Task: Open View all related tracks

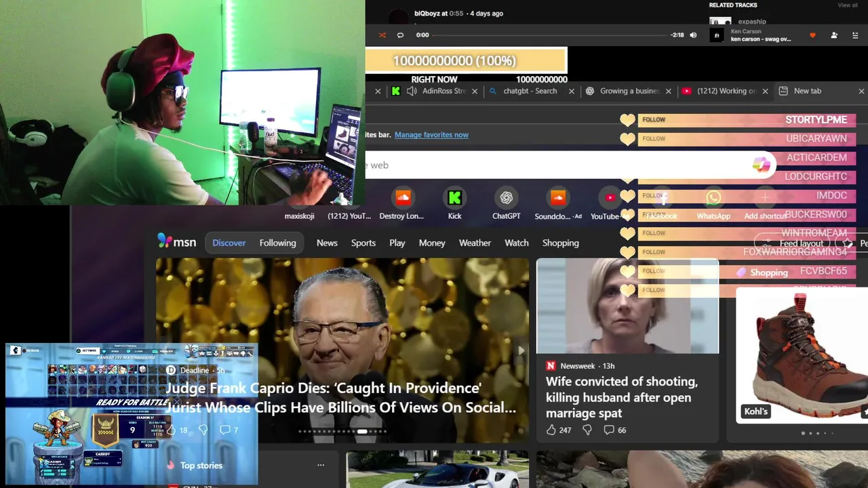Action: 848,5
